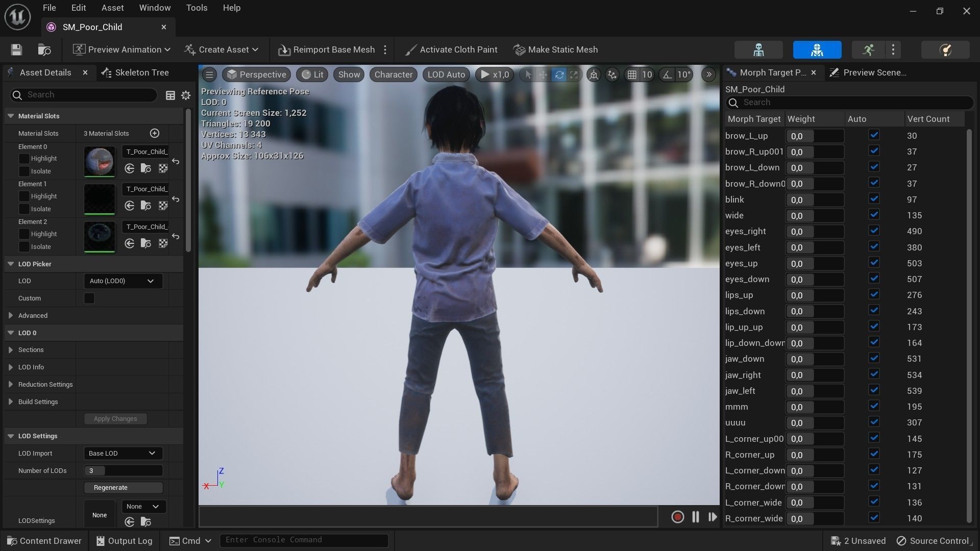
Task: Click the Regenerate LODs button
Action: pos(123,488)
